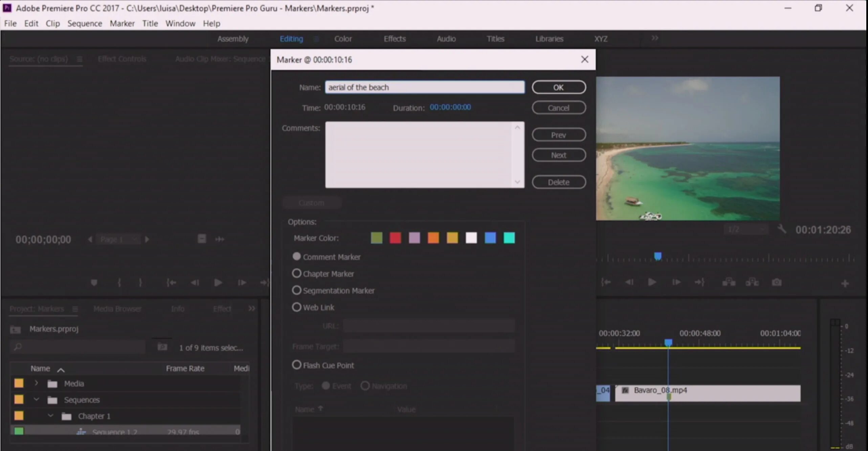The height and width of the screenshot is (451, 868).
Task: Click Go to In point in Program Monitor
Action: tap(606, 282)
